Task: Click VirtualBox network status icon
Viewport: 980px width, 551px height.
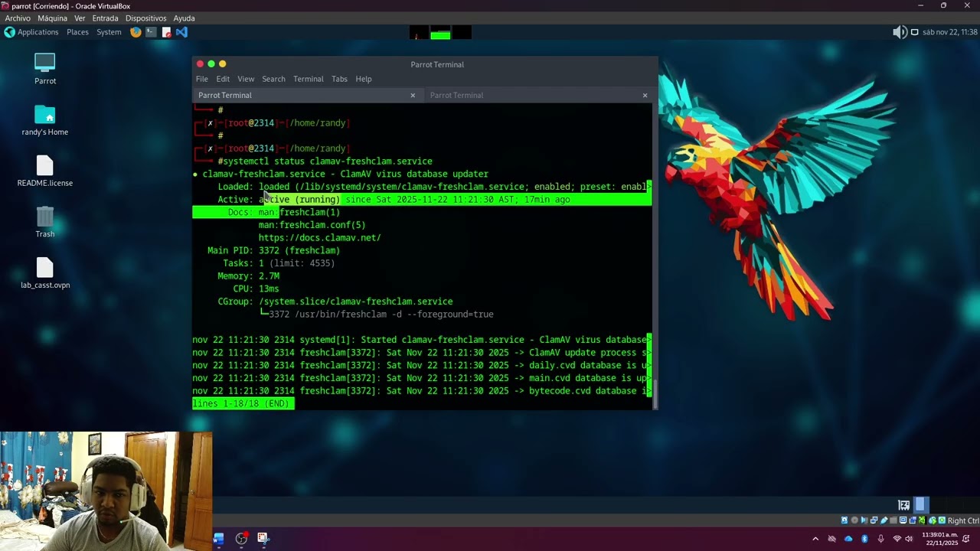Action: coord(874,520)
